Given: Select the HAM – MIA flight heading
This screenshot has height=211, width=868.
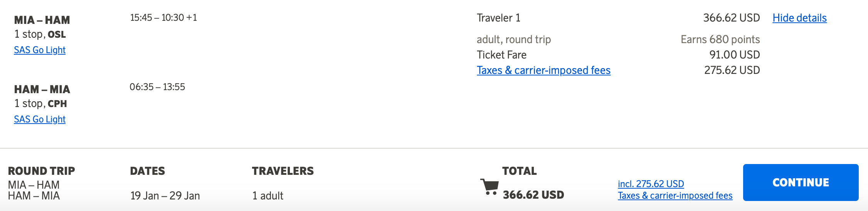Looking at the screenshot, I should pyautogui.click(x=42, y=89).
